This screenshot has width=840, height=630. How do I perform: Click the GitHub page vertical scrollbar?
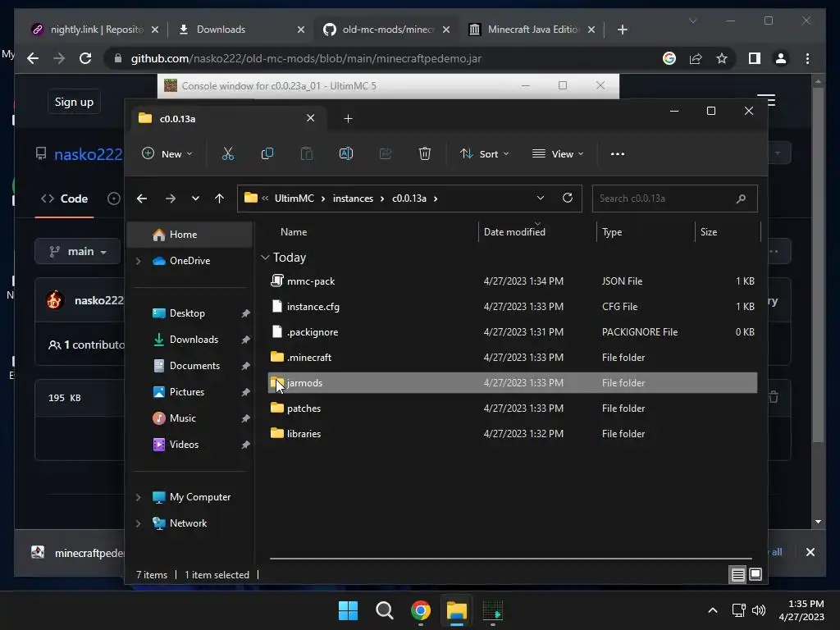tap(818, 265)
